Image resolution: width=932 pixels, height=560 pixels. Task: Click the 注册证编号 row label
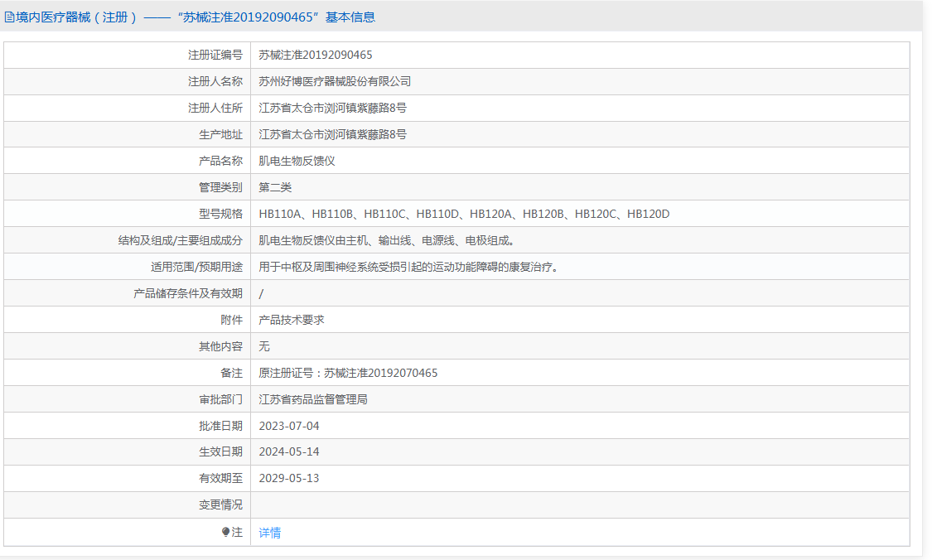point(215,55)
